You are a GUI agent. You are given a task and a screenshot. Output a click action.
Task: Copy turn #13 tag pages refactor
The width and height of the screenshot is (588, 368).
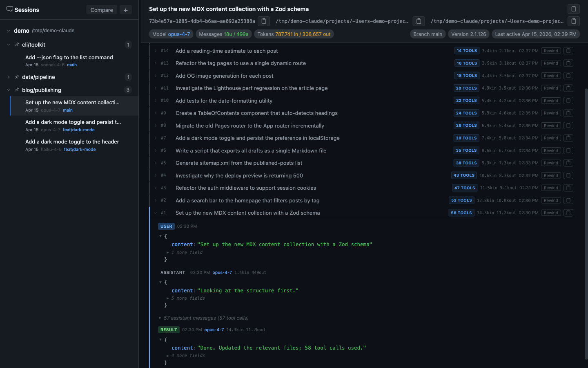568,63
